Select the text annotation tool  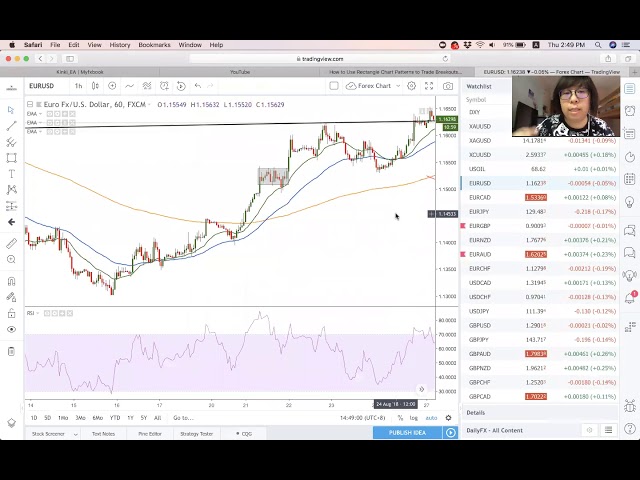point(11,174)
